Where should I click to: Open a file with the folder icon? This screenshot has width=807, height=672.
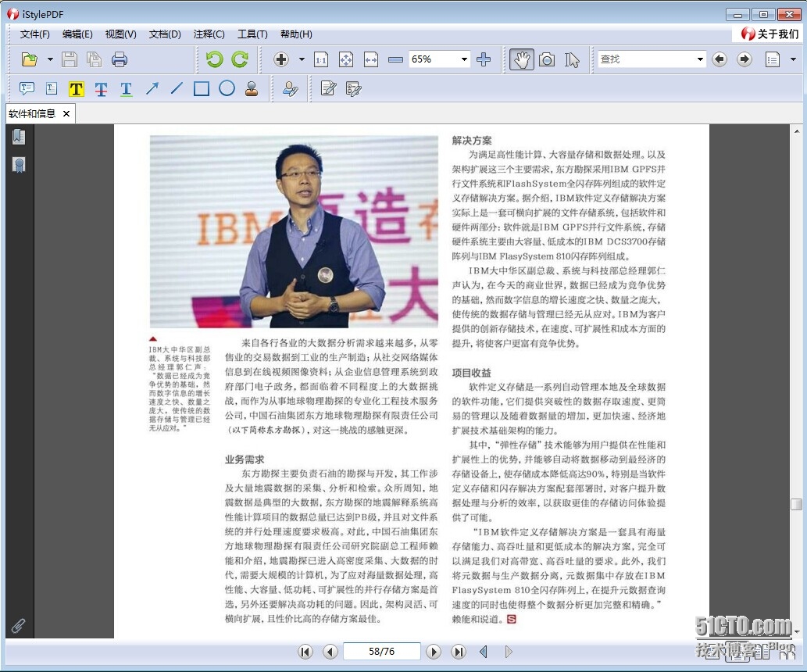30,59
